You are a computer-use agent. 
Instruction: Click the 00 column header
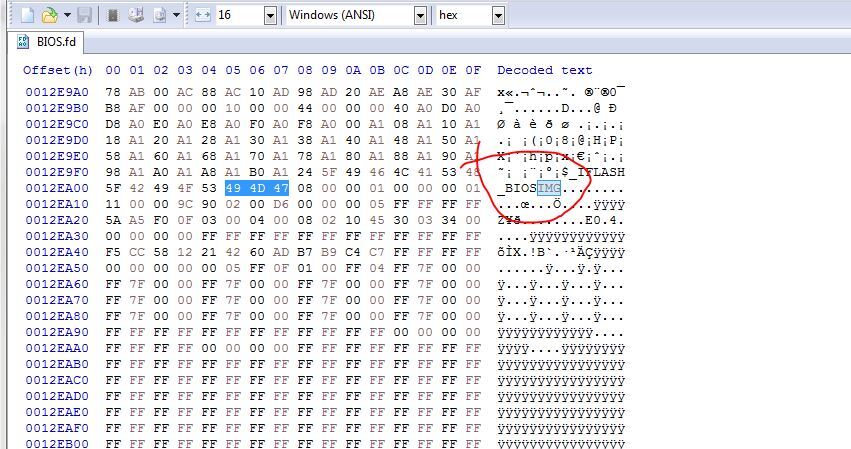tap(113, 70)
